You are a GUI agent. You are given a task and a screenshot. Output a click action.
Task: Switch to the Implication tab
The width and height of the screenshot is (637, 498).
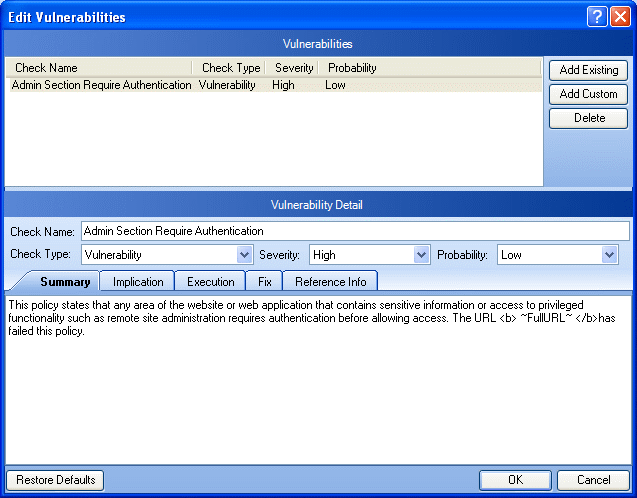click(x=138, y=282)
